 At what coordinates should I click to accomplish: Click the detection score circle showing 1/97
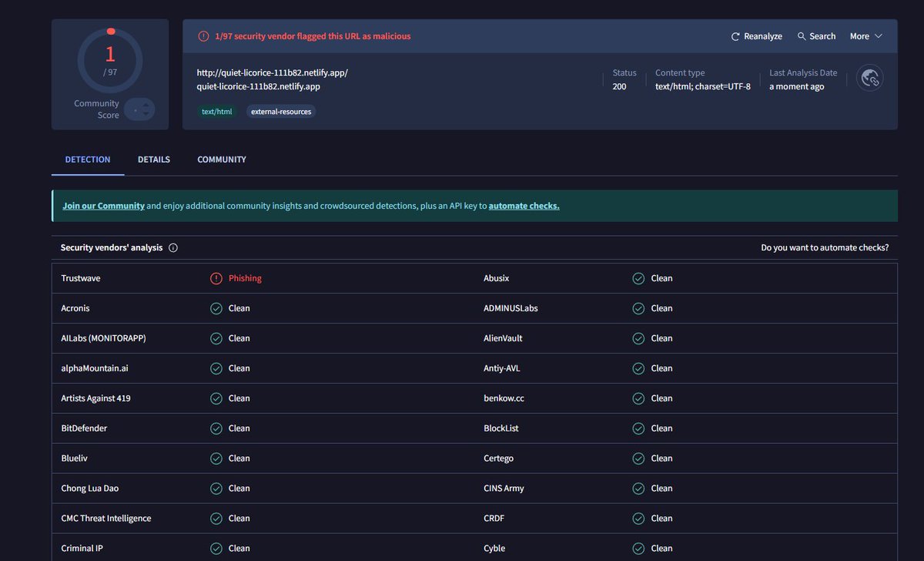coord(110,60)
